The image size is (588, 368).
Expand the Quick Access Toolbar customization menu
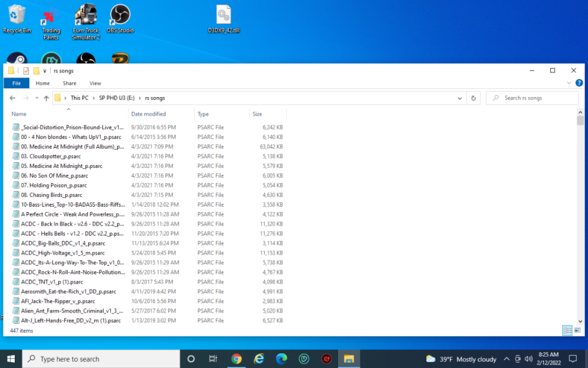tap(45, 71)
